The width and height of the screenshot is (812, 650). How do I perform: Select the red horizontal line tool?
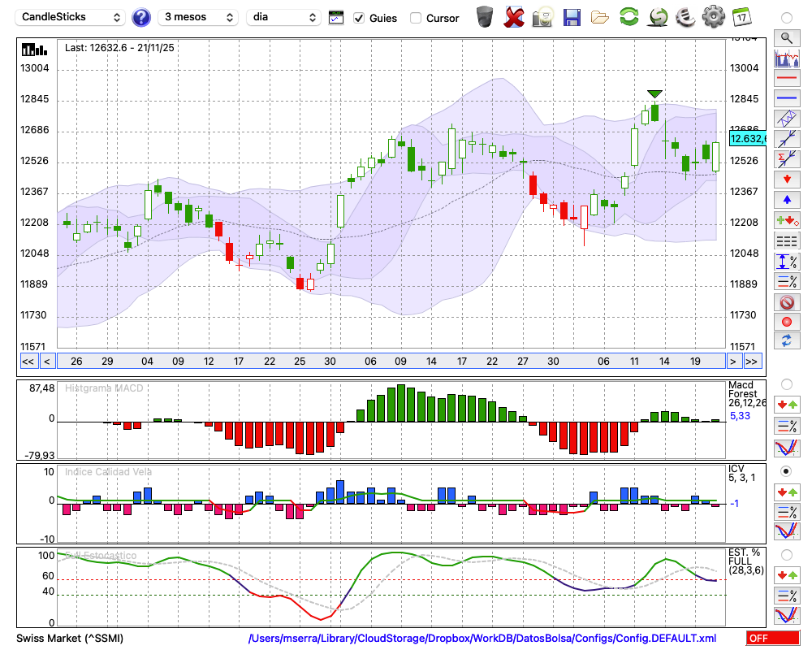[786, 79]
